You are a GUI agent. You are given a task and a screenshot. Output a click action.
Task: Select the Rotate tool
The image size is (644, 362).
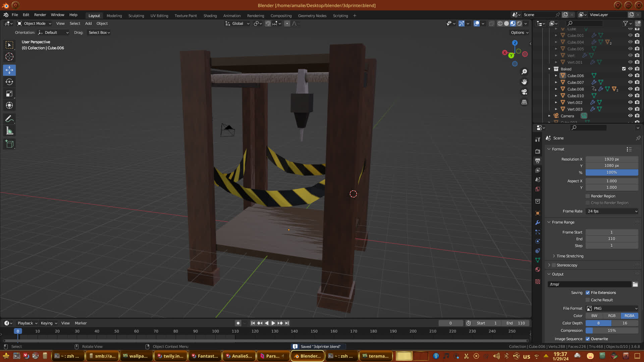point(9,82)
